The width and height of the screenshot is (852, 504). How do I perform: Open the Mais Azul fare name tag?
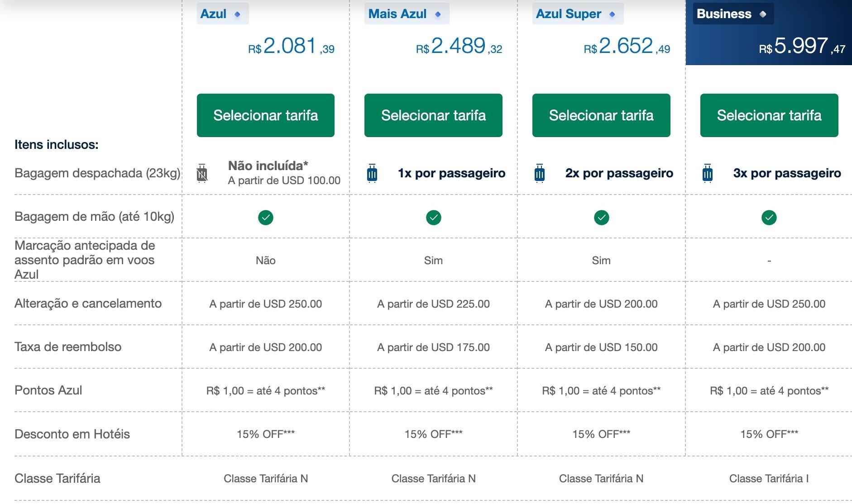click(397, 14)
